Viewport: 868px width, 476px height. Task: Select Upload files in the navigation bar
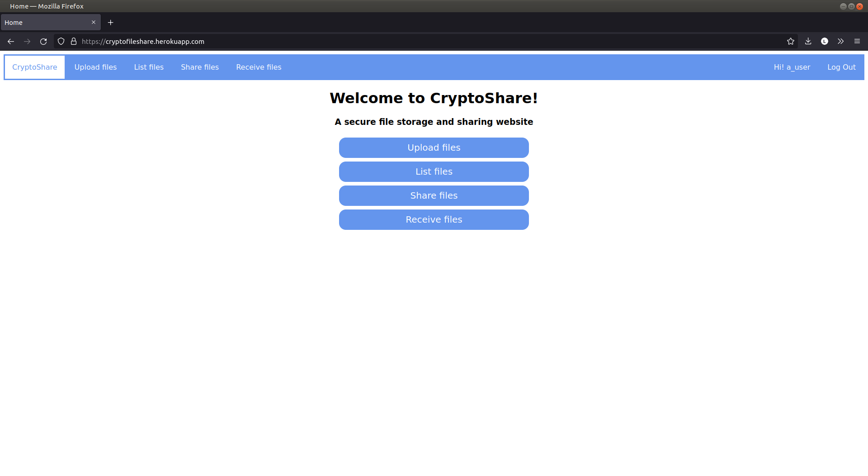point(95,67)
